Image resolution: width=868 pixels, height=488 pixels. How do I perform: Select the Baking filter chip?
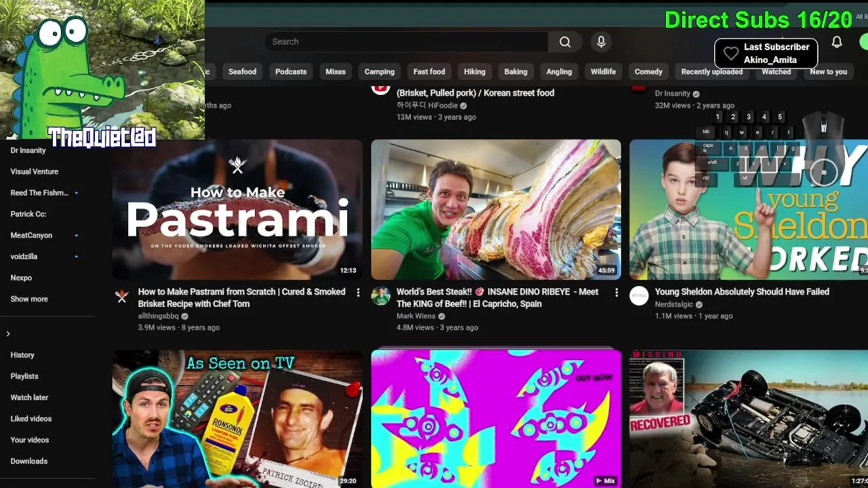coord(515,71)
